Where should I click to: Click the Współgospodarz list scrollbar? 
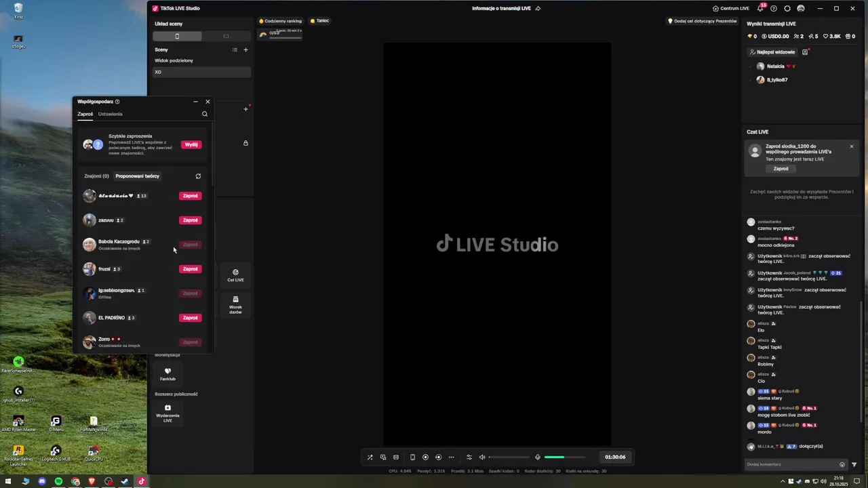[x=213, y=155]
